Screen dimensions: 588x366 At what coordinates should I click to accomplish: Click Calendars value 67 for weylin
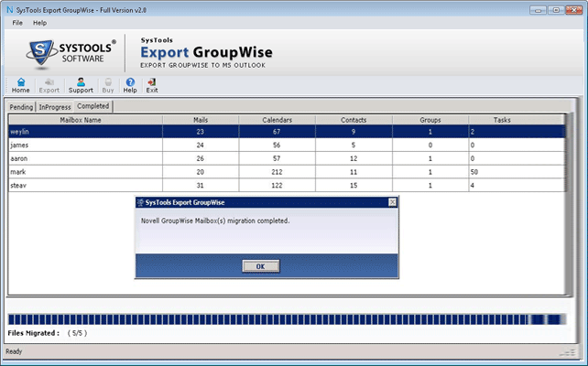[277, 132]
